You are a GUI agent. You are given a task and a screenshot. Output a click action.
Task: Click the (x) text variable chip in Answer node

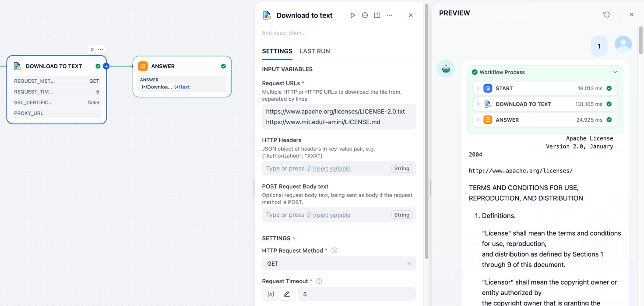point(182,87)
